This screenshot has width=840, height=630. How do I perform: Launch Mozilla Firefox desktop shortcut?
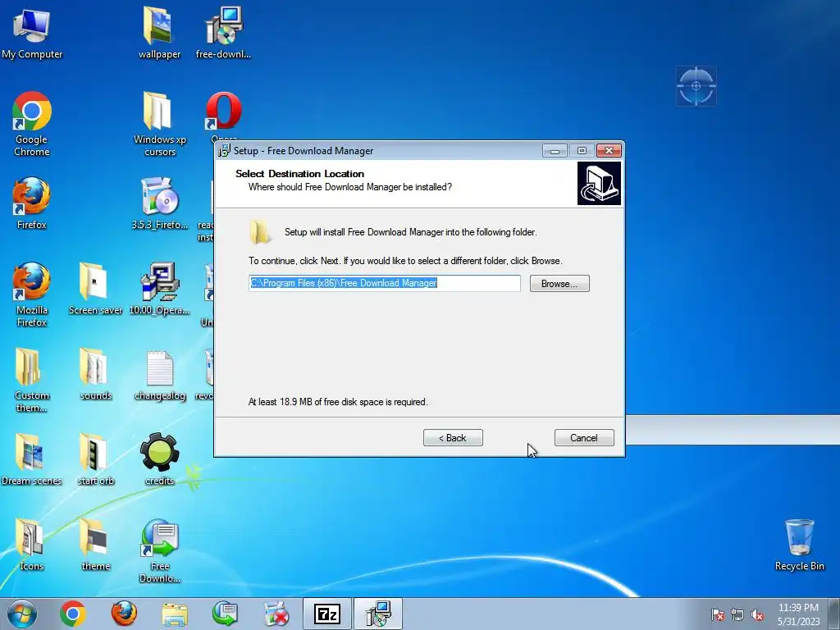click(x=32, y=294)
